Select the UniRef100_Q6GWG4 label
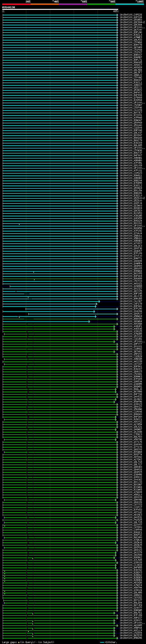 click(x=131, y=321)
